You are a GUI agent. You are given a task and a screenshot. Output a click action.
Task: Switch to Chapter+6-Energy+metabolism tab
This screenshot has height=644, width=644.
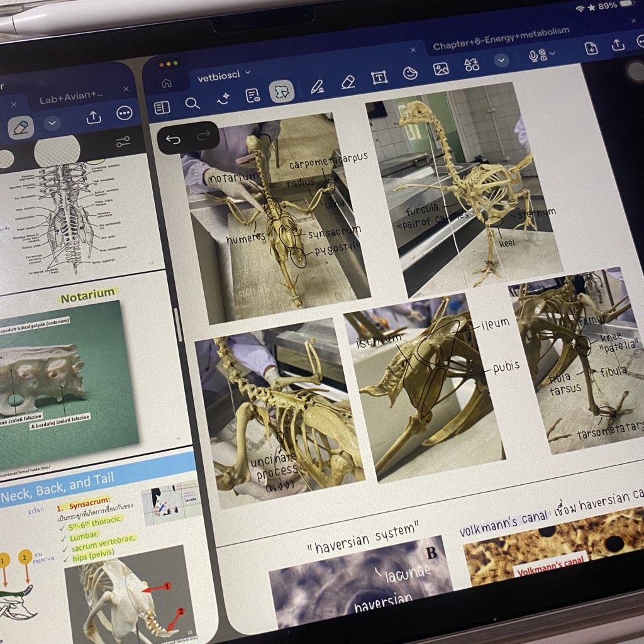click(x=501, y=38)
